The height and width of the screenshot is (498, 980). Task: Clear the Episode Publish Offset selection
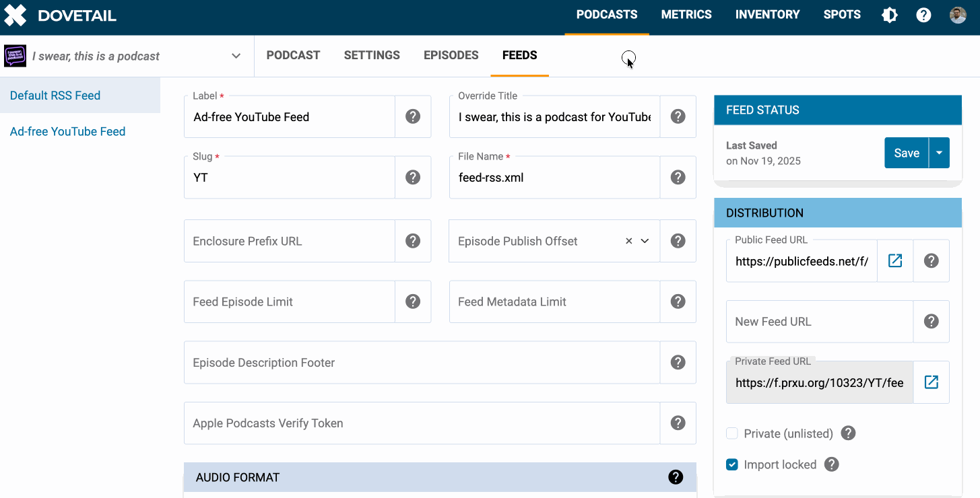(628, 241)
